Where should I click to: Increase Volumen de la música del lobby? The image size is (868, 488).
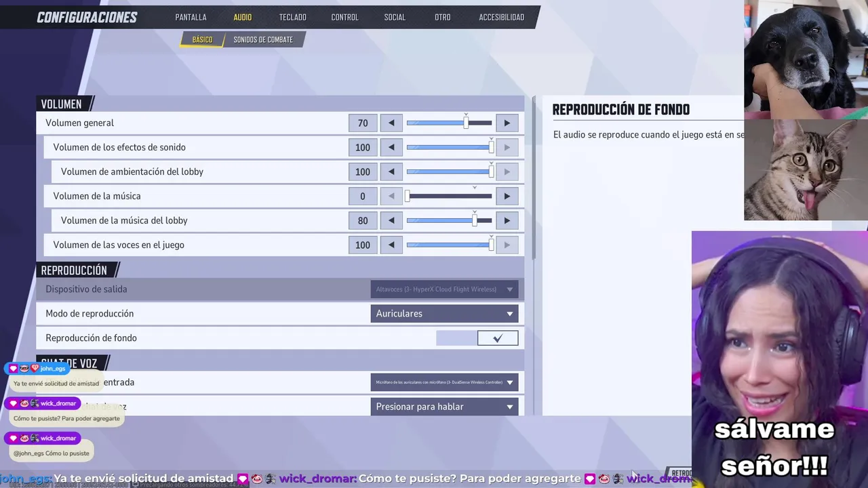point(507,220)
